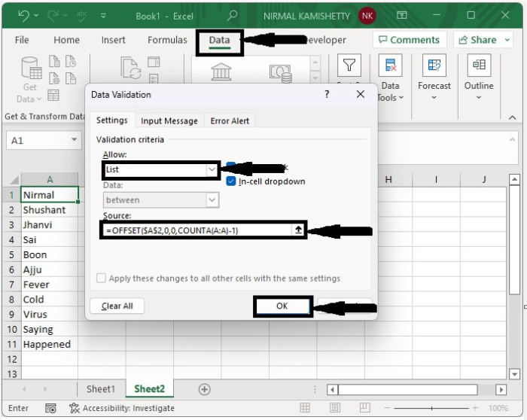Click the Source formula input field
The width and height of the screenshot is (527, 420).
[x=196, y=230]
